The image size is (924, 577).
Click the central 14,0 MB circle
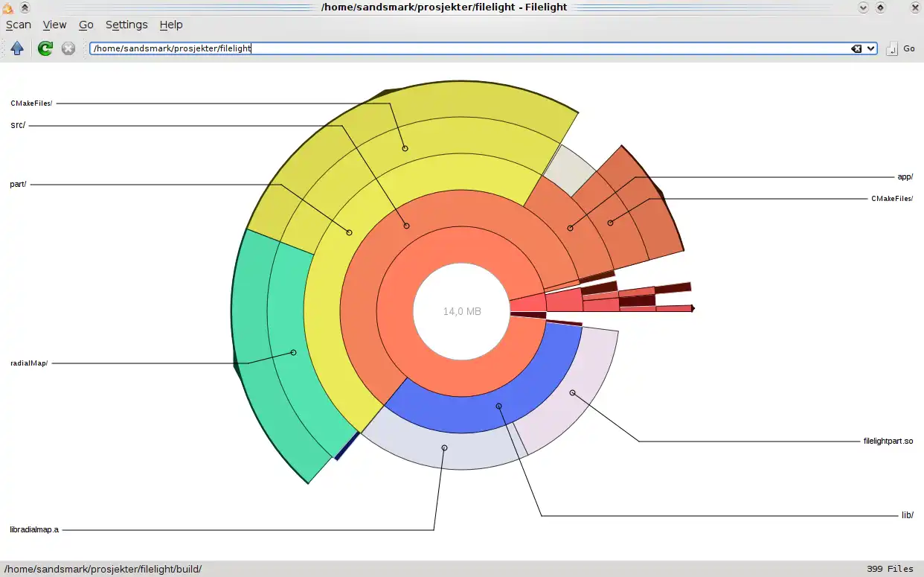[x=462, y=311]
